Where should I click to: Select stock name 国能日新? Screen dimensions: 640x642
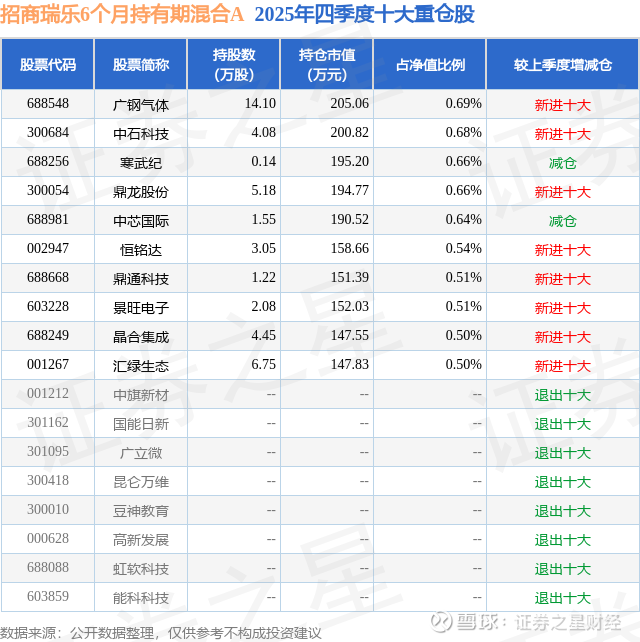[x=141, y=424]
